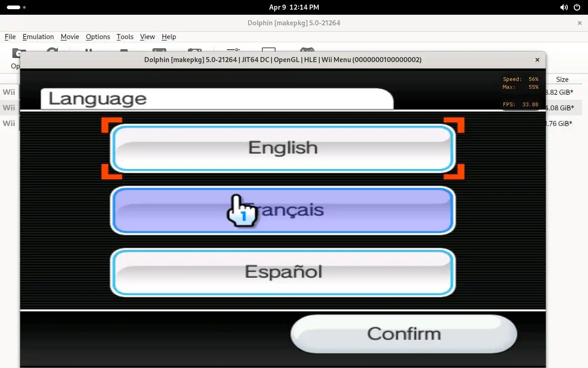Open the Emulation menu
The height and width of the screenshot is (368, 588).
coord(38,37)
